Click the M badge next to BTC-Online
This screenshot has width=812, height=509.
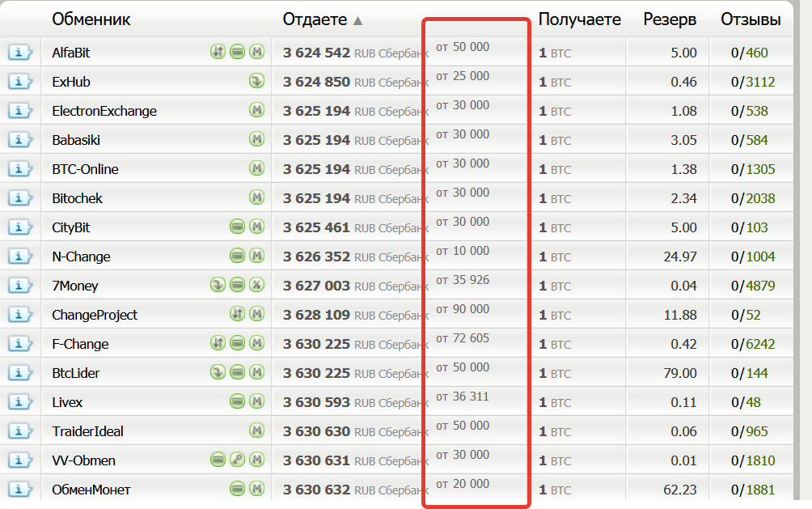(256, 168)
